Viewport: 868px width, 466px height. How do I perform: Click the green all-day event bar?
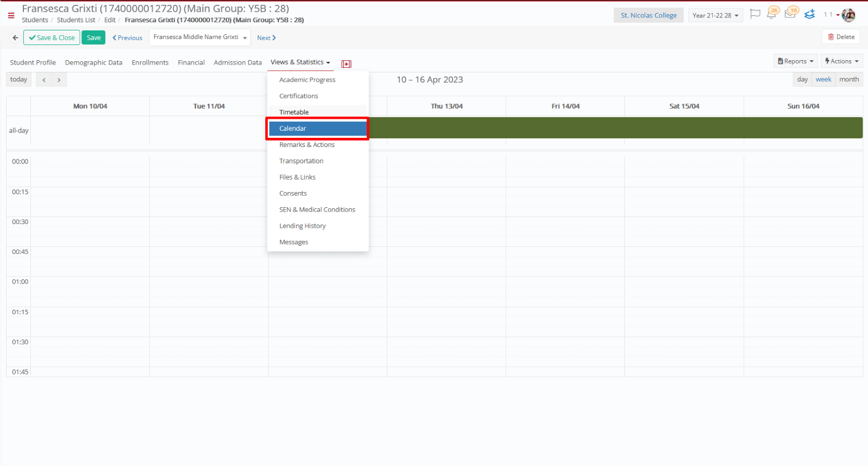[616, 128]
